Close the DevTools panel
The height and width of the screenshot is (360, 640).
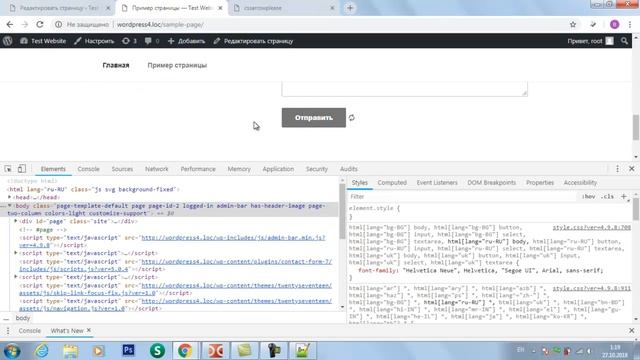tap(631, 169)
